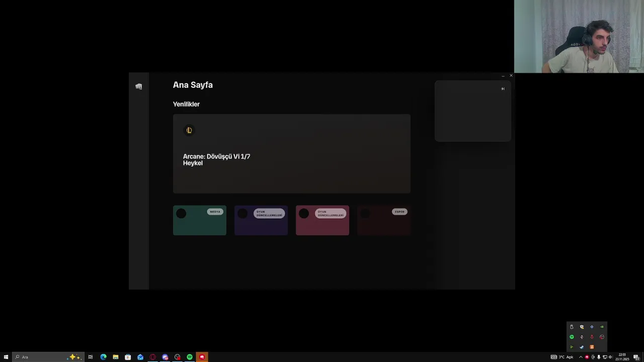
Task: Collapse the hidden icons tray chevron
Action: pos(581,357)
